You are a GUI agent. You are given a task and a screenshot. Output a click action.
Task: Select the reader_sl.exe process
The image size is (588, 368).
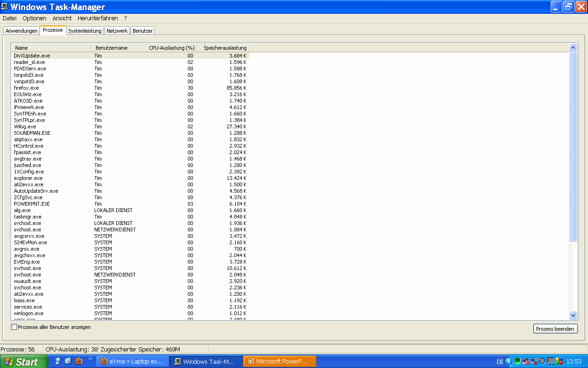(130, 62)
